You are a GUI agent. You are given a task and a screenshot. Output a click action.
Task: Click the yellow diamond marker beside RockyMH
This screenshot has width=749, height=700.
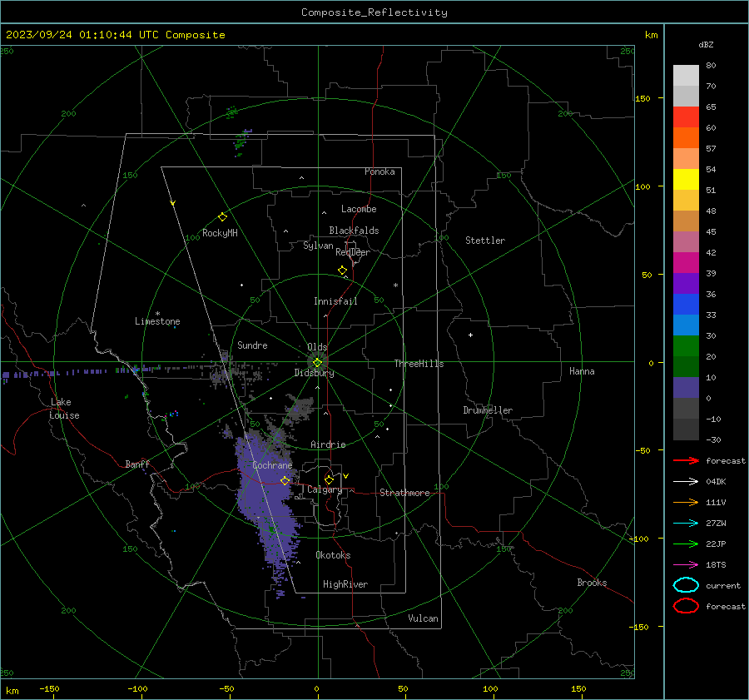tap(222, 217)
